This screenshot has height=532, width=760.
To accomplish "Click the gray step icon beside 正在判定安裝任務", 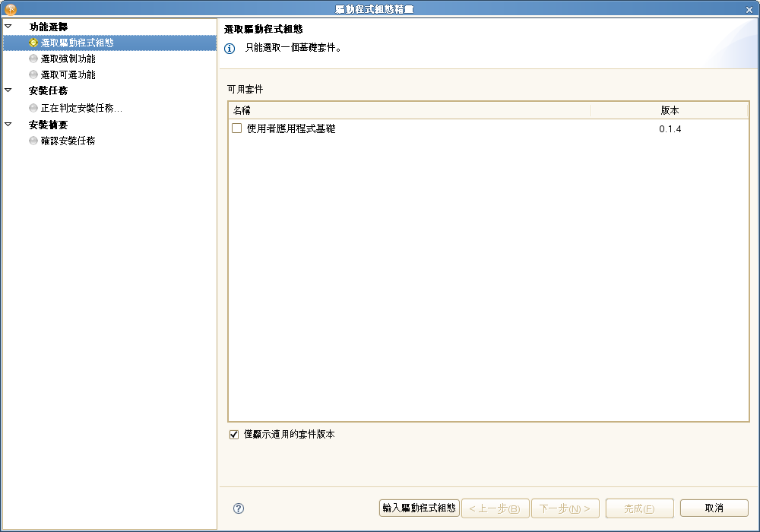I will (33, 108).
